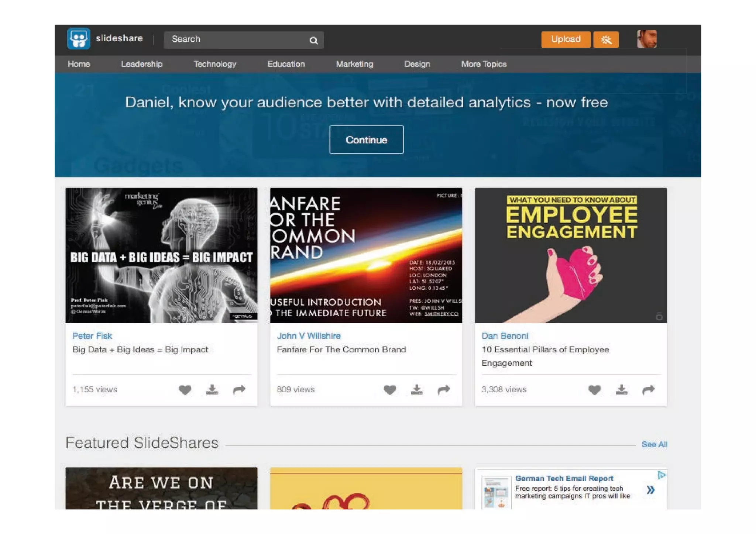Like the Fanfare For The Common Brand presentation
Screen dimensions: 756x534
pos(389,390)
